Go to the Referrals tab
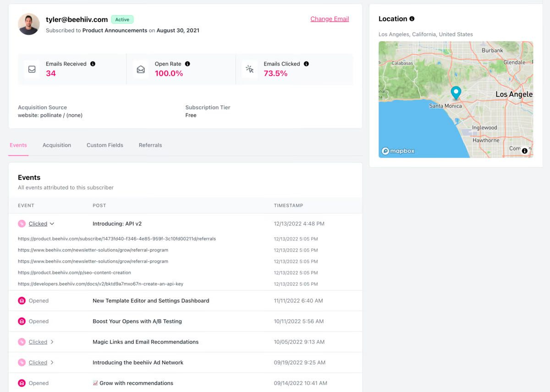The height and width of the screenshot is (392, 550). [x=150, y=145]
